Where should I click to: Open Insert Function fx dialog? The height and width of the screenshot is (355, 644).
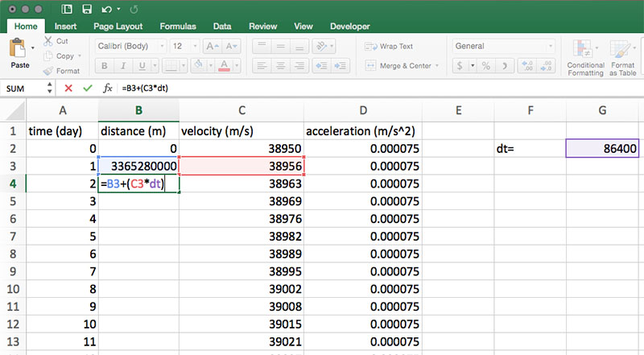pos(107,88)
